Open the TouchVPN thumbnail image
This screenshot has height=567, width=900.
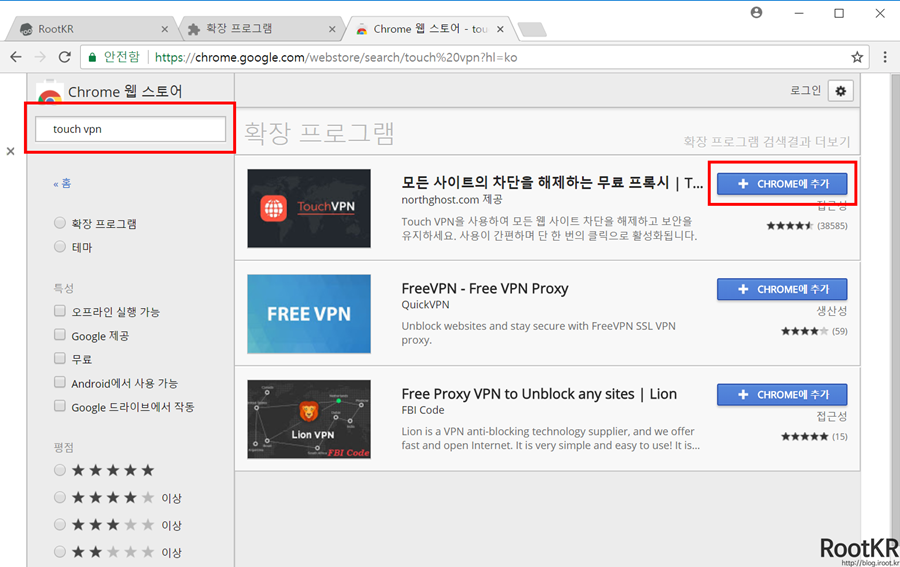coord(309,208)
